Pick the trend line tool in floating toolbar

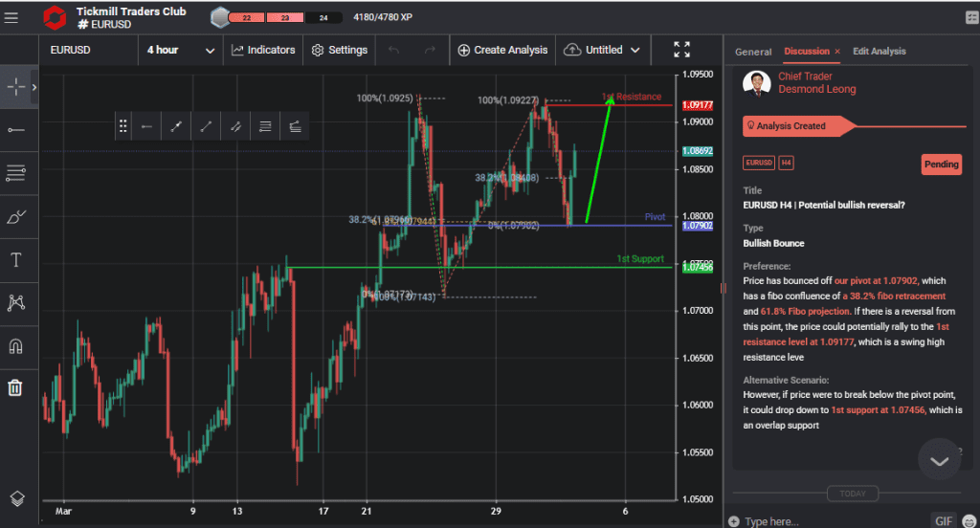click(x=206, y=126)
